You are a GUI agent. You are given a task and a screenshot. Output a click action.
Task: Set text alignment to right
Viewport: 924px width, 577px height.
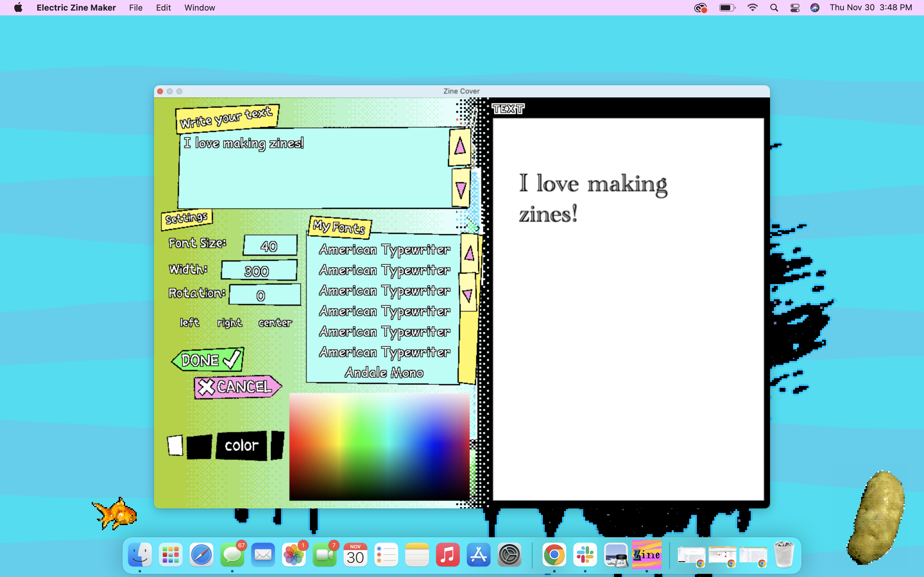[x=229, y=323]
